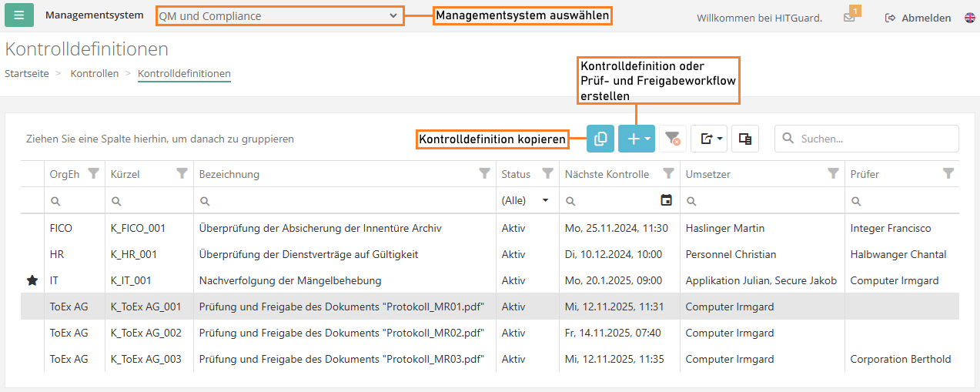
Task: Open calendar picker in Nächste Kontrolle filter
Action: [667, 200]
